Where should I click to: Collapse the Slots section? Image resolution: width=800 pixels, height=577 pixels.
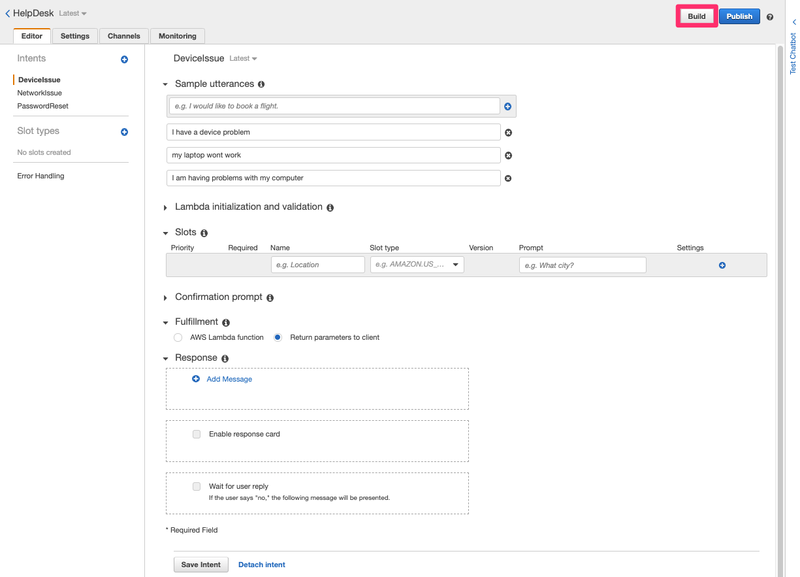165,233
